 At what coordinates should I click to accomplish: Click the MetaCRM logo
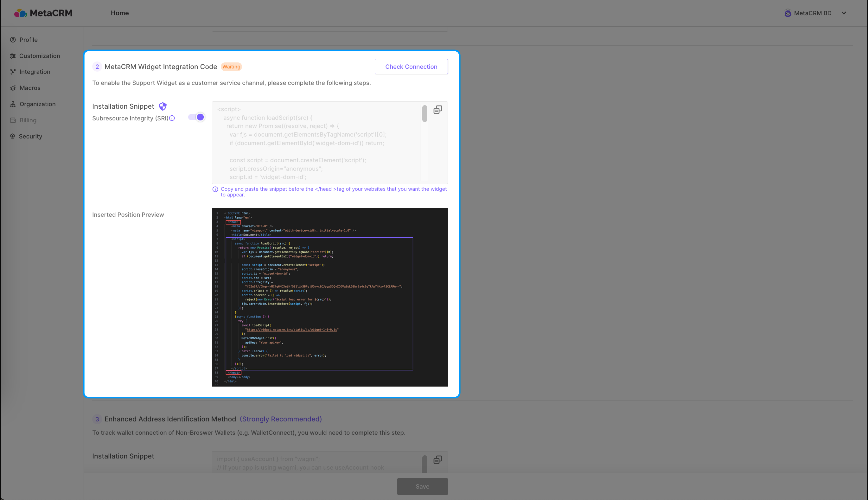(43, 13)
